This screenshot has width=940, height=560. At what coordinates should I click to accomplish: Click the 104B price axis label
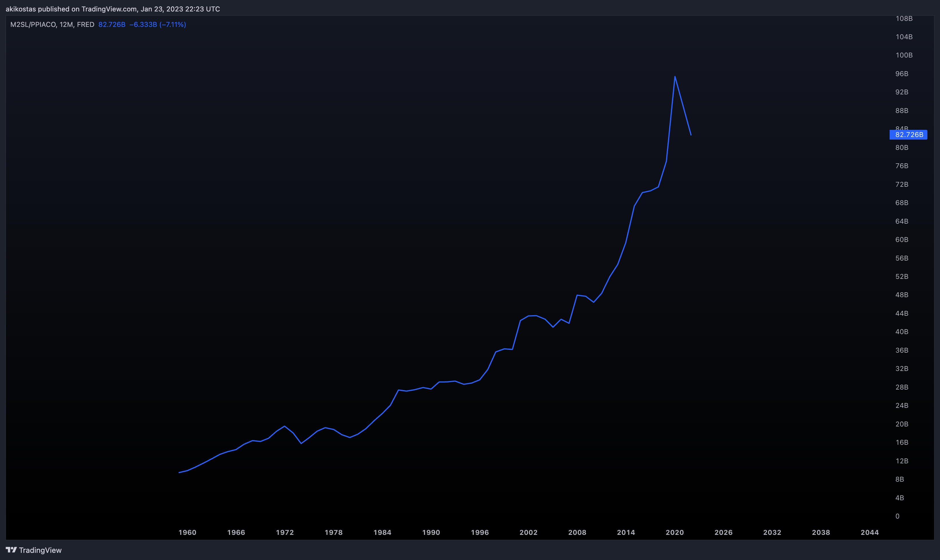(904, 37)
